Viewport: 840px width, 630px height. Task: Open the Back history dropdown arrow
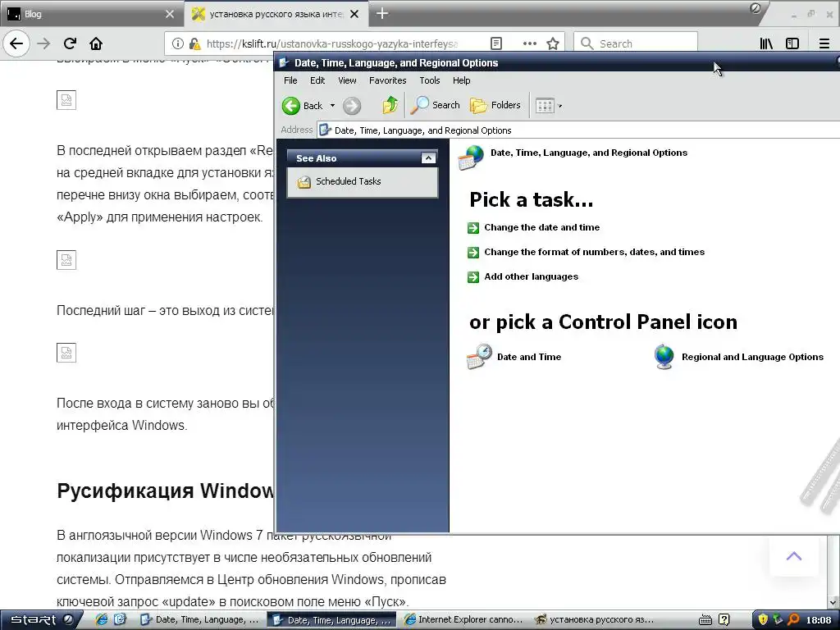pyautogui.click(x=332, y=106)
